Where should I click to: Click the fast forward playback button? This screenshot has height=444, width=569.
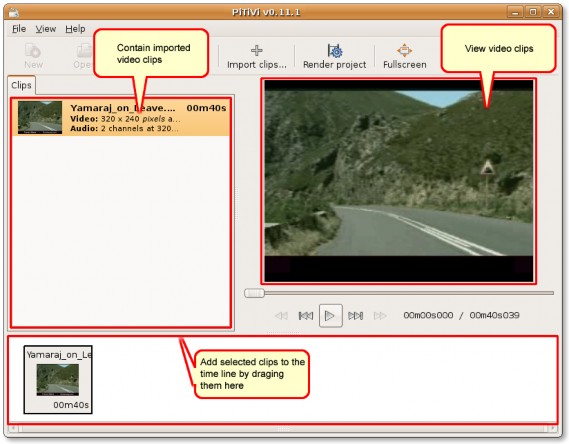[x=380, y=316]
